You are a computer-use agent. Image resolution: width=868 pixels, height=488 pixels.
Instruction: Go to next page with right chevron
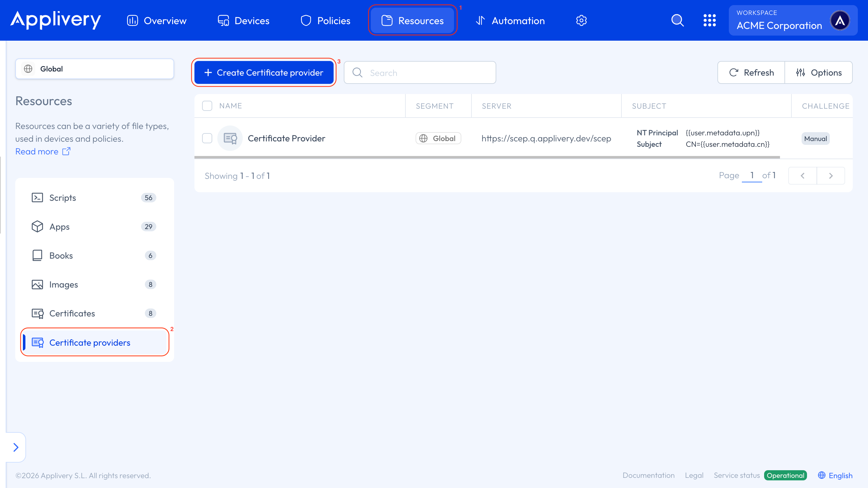click(831, 176)
